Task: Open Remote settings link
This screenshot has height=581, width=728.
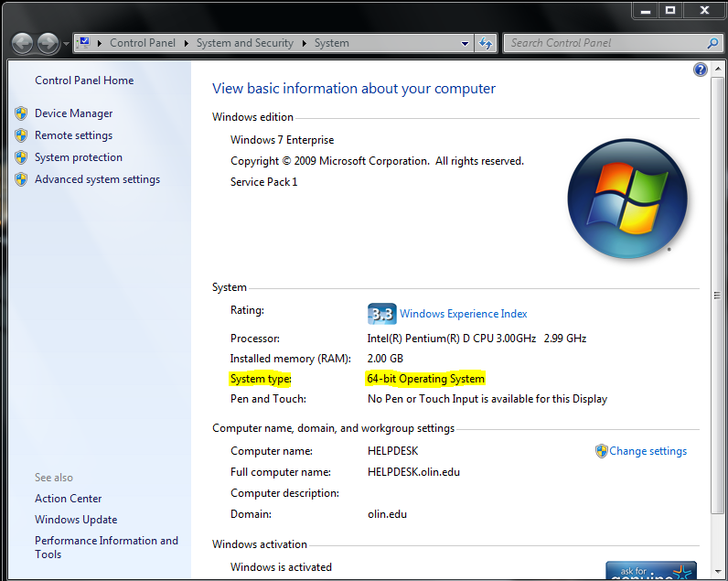Action: tap(74, 135)
